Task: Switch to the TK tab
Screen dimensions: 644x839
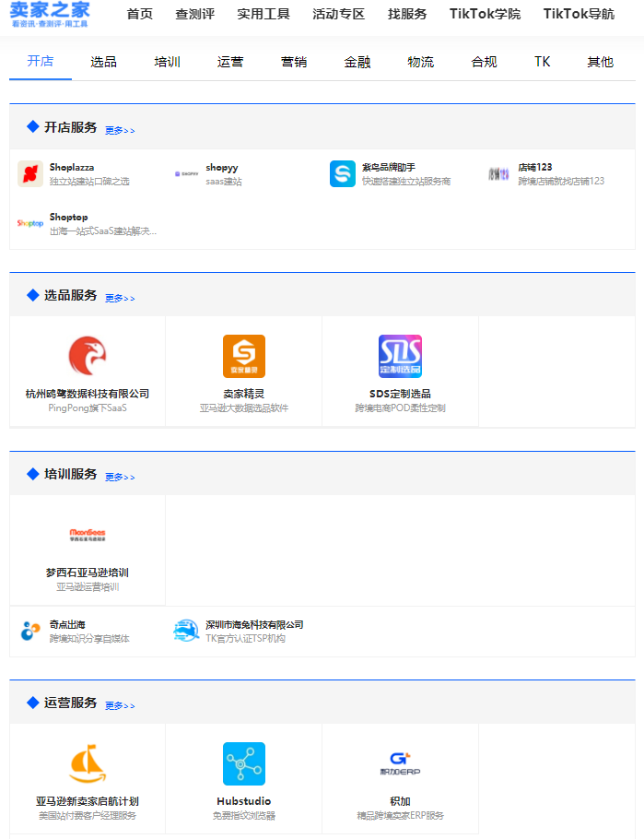Action: 543,62
